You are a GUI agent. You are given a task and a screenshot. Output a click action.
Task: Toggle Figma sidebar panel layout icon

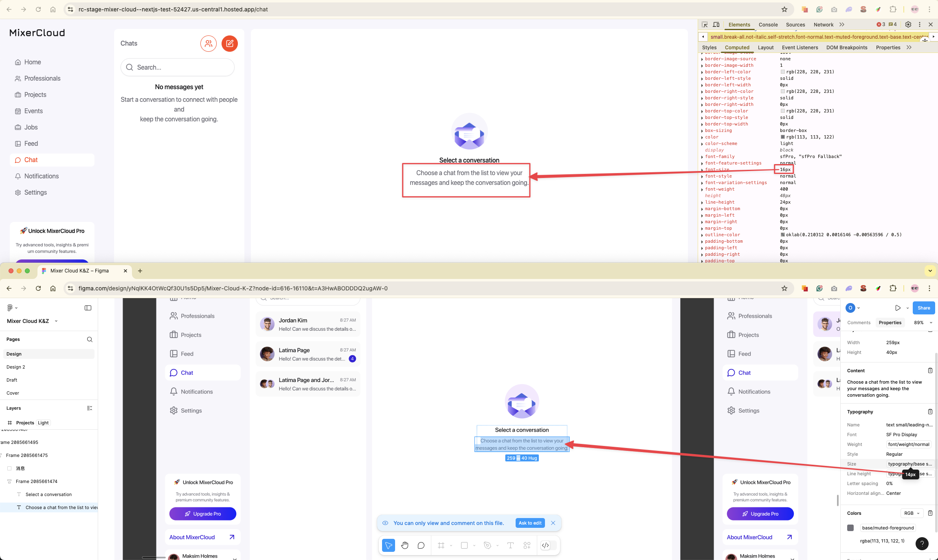tap(88, 308)
